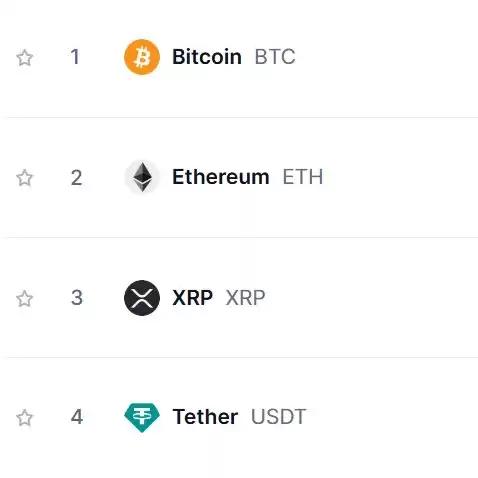
Task: Select rank number 1 in the list
Action: 75,57
